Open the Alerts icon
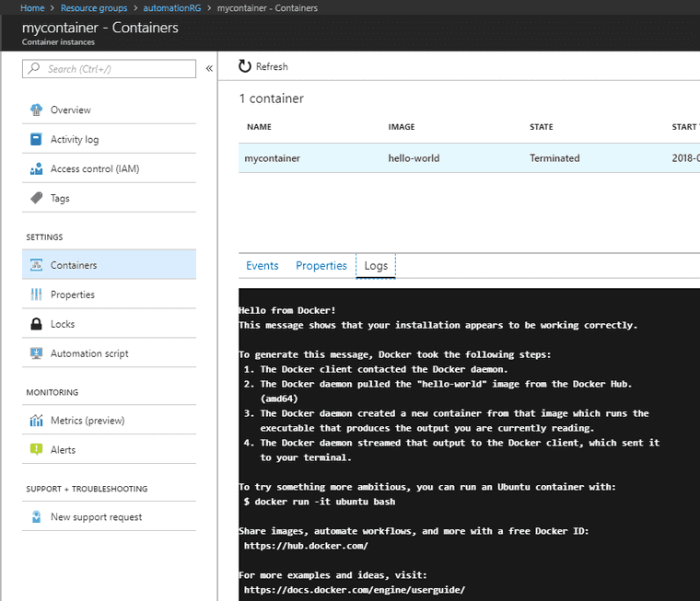The height and width of the screenshot is (601, 700). pos(37,450)
